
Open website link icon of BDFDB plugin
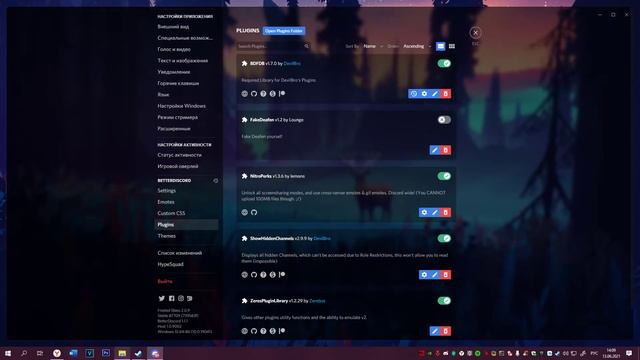[x=244, y=94]
